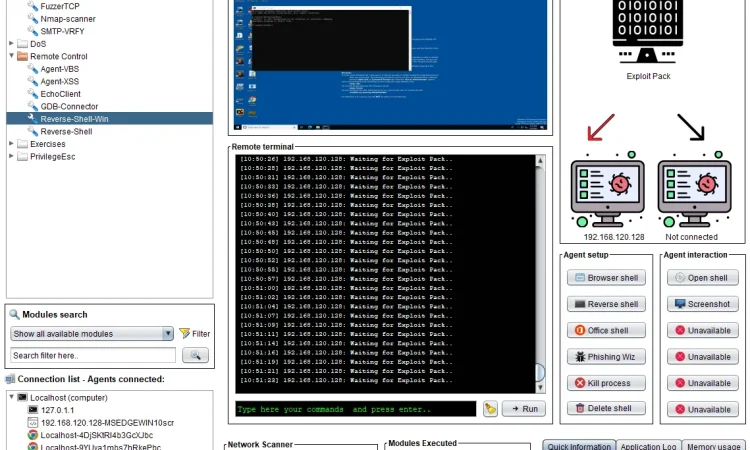Click the Screenshot button in Agent interaction
Image resolution: width=750 pixels, height=450 pixels.
pos(703,304)
